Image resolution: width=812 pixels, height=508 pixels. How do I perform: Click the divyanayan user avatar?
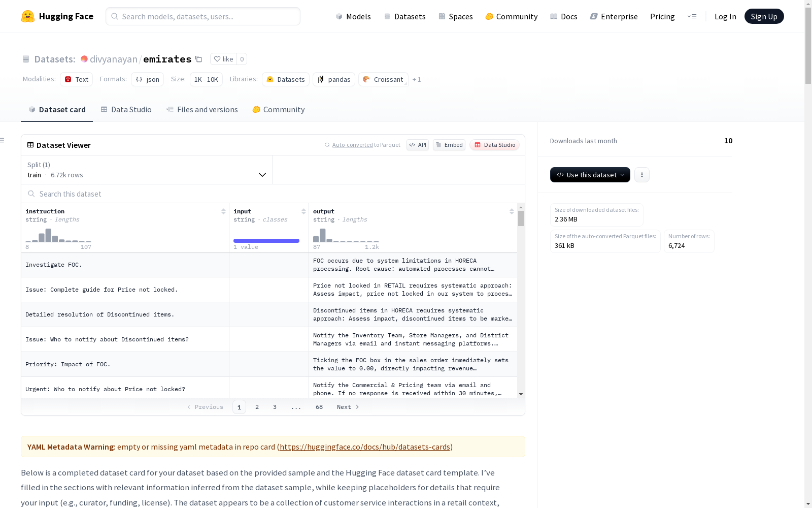(84, 59)
